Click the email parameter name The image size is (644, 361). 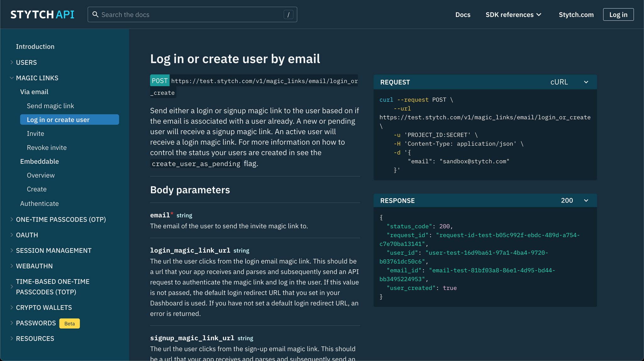tap(160, 215)
